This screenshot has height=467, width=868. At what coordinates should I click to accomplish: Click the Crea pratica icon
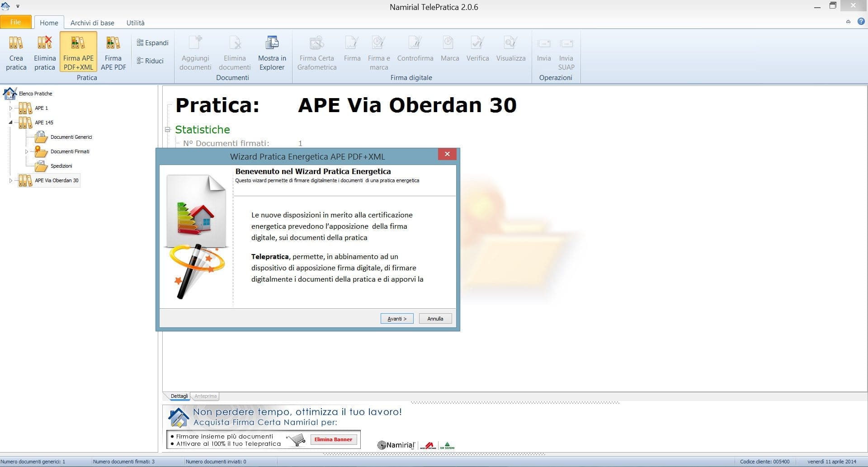point(16,53)
